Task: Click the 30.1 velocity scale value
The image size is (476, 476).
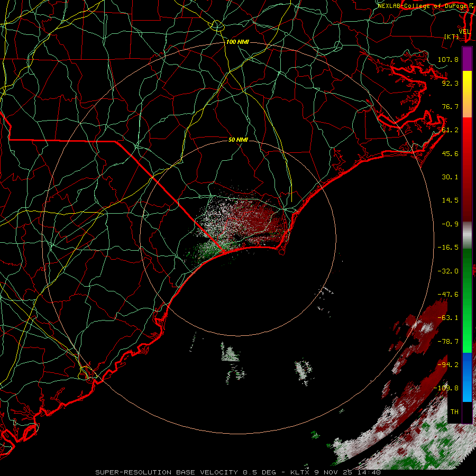Action: [x=450, y=177]
